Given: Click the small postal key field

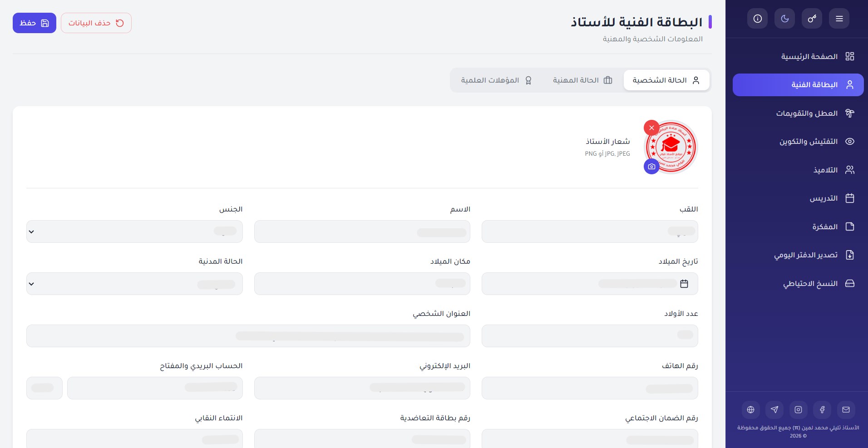Looking at the screenshot, I should click(x=44, y=388).
